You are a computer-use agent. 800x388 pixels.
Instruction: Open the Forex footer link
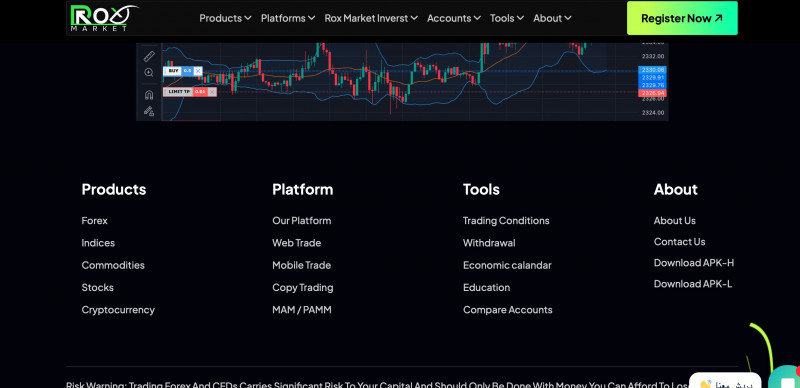[x=94, y=221]
